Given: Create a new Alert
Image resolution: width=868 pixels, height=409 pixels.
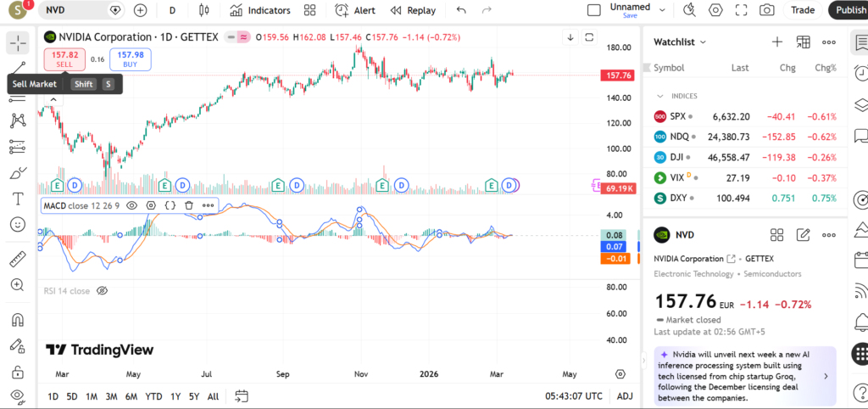Looking at the screenshot, I should coord(355,10).
